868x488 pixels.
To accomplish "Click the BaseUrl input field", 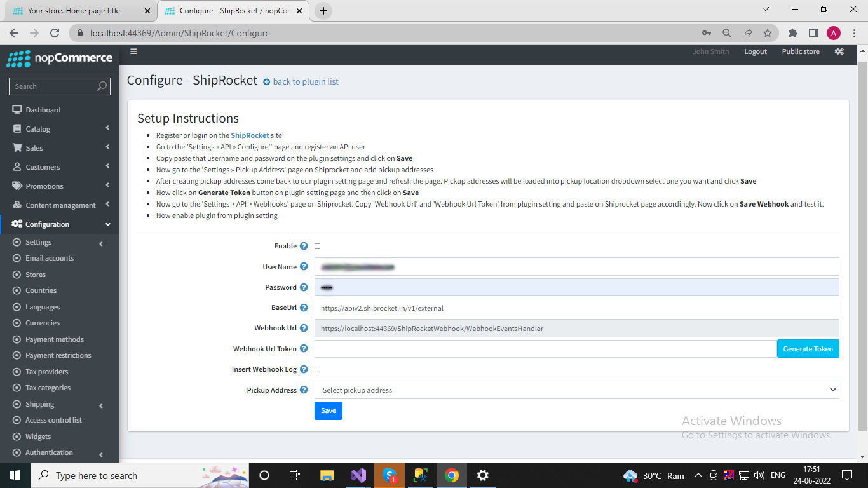I will [x=577, y=308].
